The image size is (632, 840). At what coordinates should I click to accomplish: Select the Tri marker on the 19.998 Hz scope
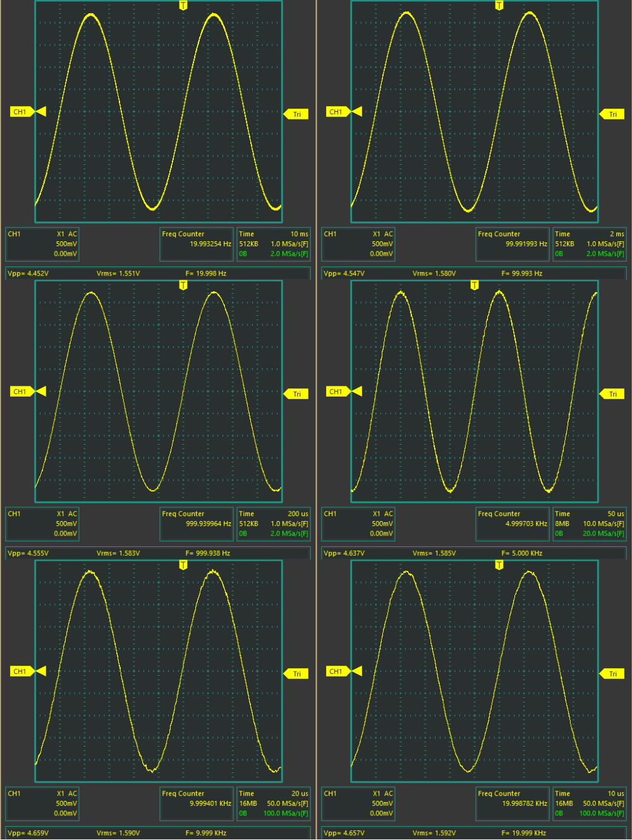296,114
